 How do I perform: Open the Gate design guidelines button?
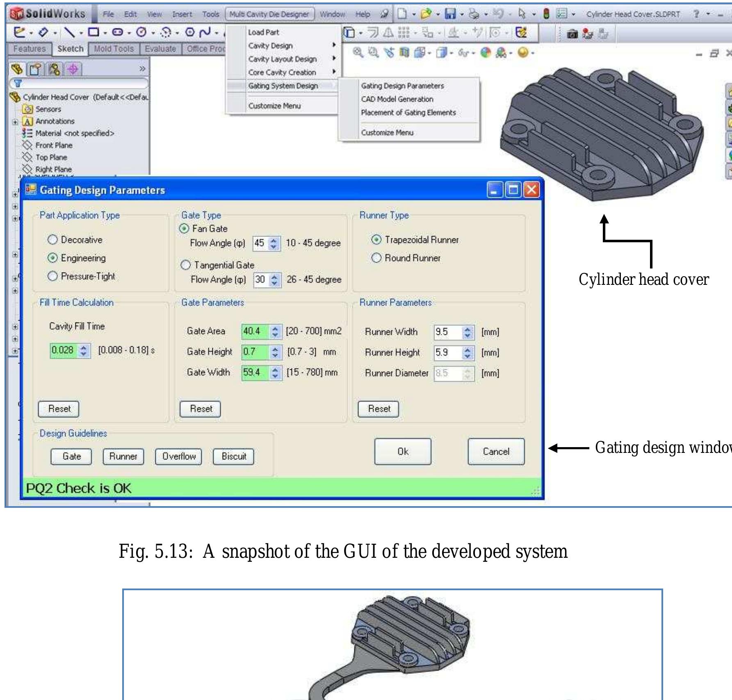71,457
